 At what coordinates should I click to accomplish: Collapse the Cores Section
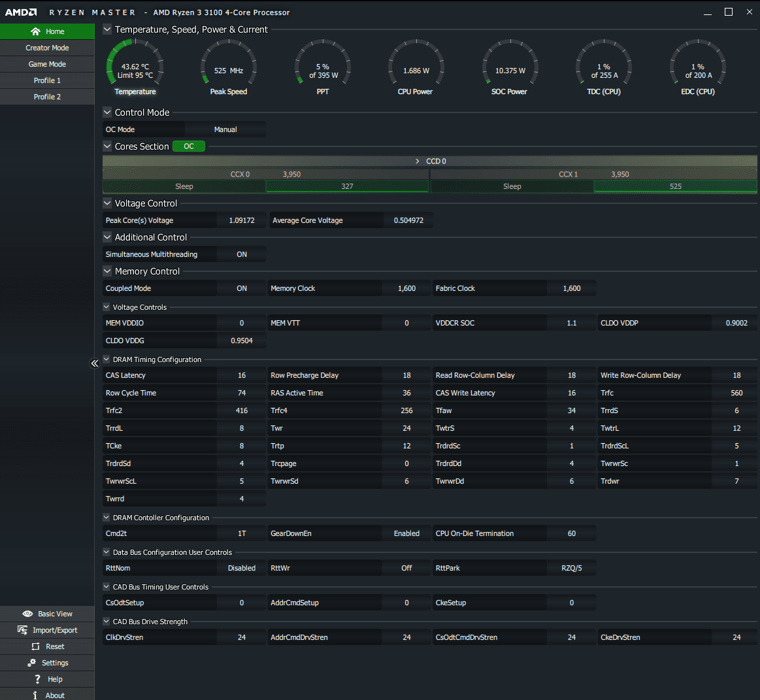pos(107,146)
